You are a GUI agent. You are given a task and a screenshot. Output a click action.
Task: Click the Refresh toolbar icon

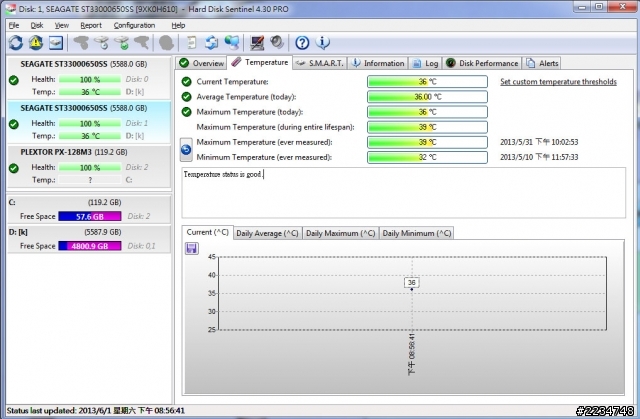click(x=16, y=42)
